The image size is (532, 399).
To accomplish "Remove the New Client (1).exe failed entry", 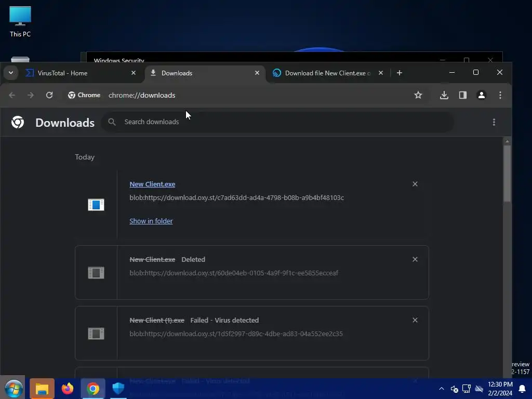I will pos(415,320).
